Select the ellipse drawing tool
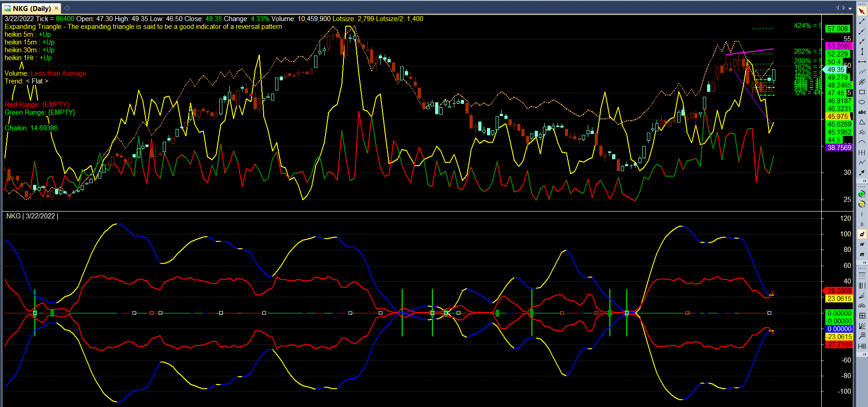This screenshot has width=868, height=407. pos(862,102)
